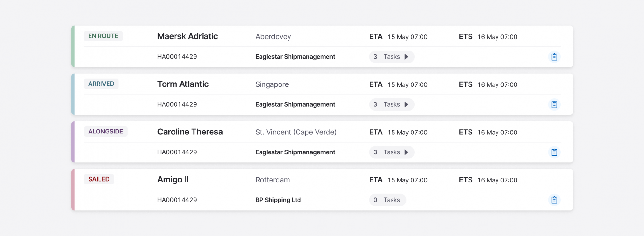644x236 pixels.
Task: Open the Maersk Adriatic vessel name
Action: [x=187, y=36]
